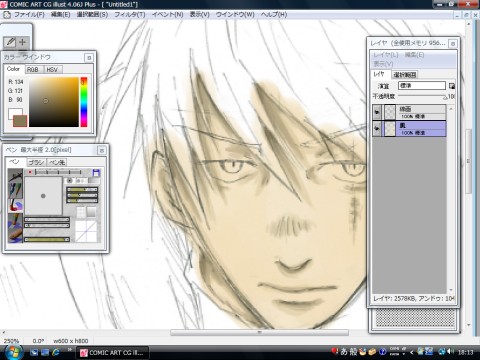This screenshot has width=480, height=360.
Task: Select the Color tab in color window
Action: coord(13,69)
